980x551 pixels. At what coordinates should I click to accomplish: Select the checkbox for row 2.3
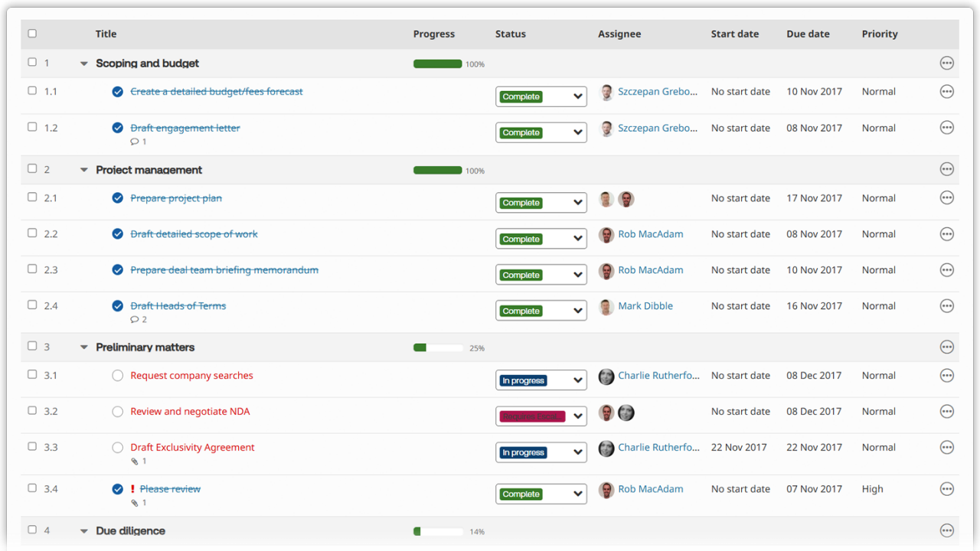tap(32, 269)
